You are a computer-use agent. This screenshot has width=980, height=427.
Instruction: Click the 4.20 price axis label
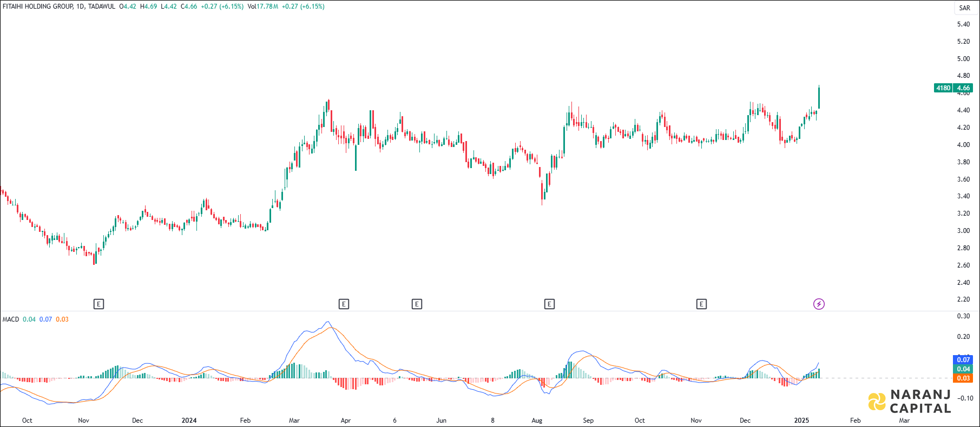(963, 128)
